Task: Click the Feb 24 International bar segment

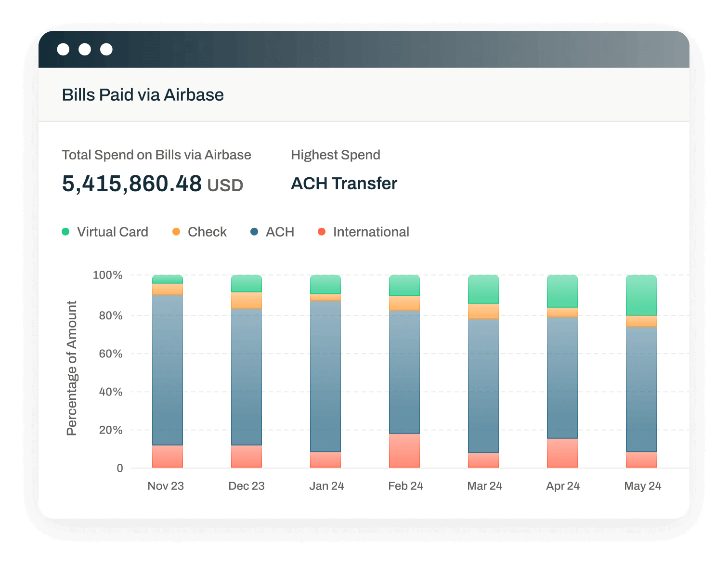Action: pyautogui.click(x=404, y=450)
